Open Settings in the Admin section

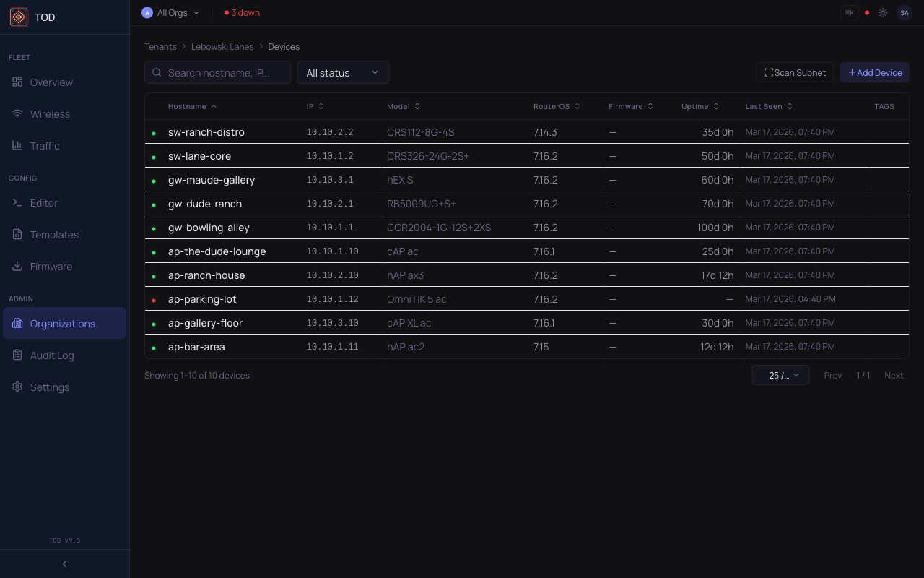(x=50, y=387)
